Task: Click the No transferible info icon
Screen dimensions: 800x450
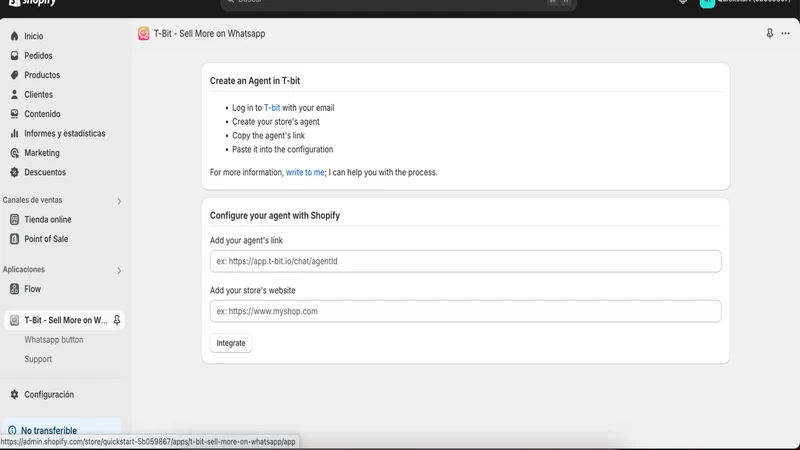Action: pos(12,431)
